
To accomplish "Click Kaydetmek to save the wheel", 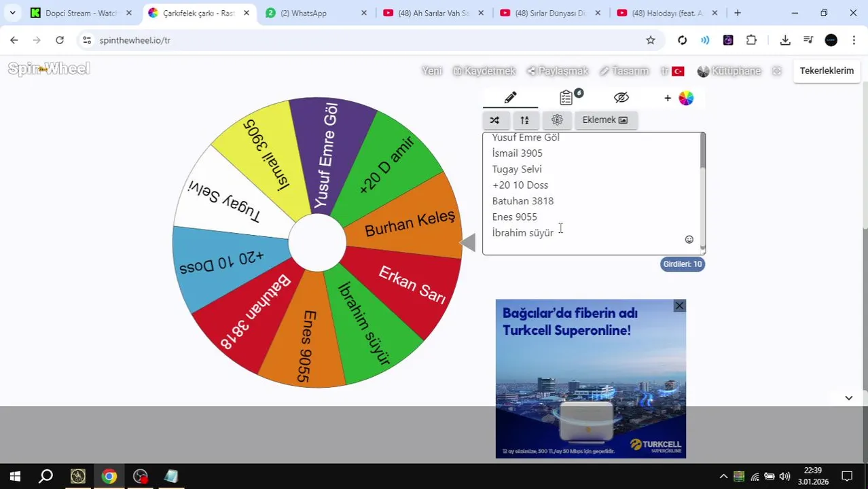I will tap(484, 71).
